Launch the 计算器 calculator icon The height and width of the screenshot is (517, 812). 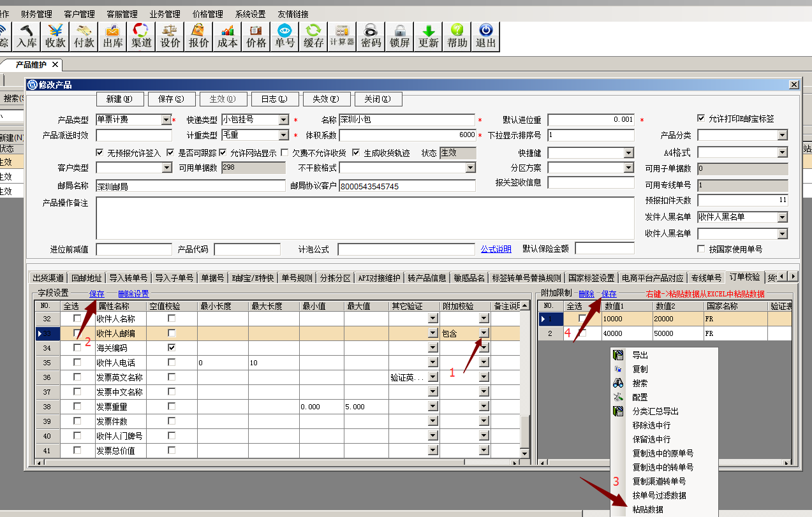[x=342, y=36]
